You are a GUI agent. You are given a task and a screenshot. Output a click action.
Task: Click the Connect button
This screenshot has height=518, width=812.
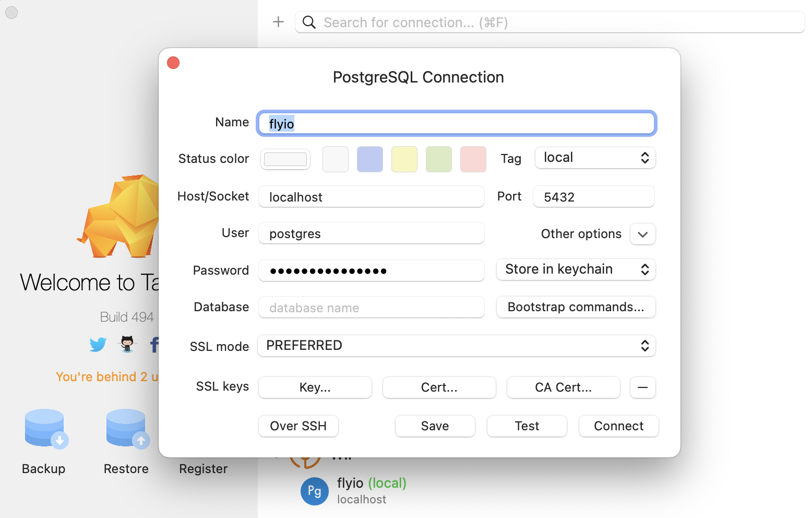click(x=619, y=426)
